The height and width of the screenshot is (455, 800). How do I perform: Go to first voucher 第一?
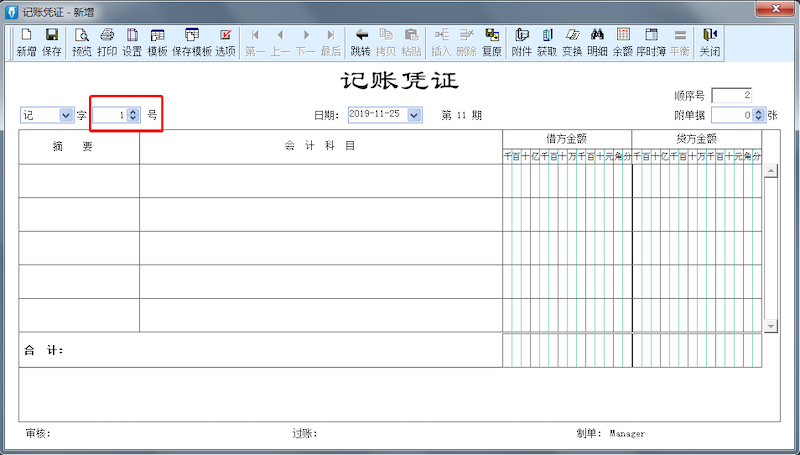[255, 43]
